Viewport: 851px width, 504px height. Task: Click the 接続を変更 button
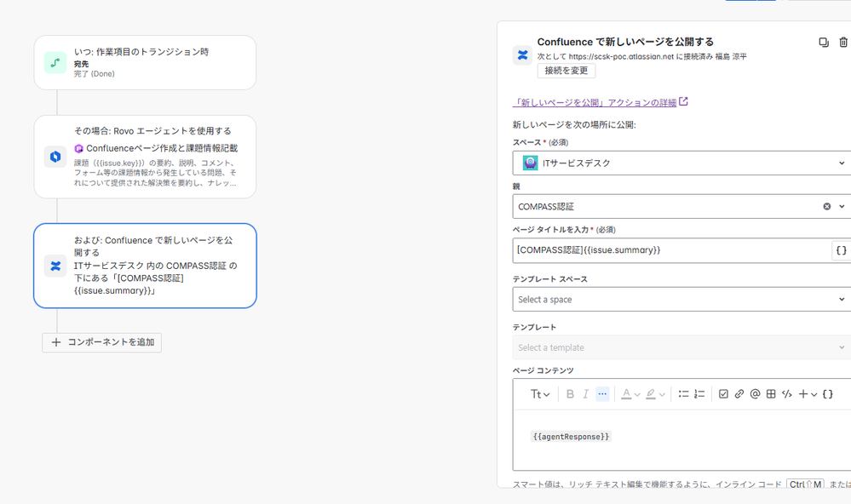(566, 71)
